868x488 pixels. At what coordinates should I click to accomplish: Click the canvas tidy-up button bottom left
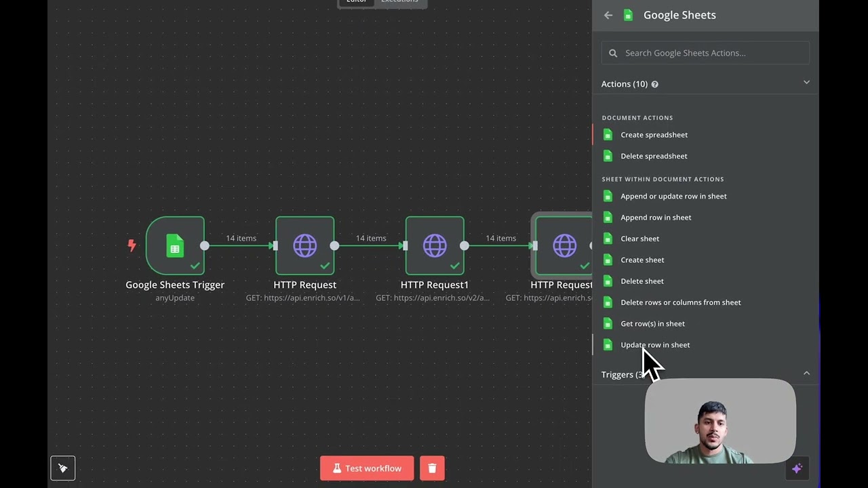pos(62,468)
